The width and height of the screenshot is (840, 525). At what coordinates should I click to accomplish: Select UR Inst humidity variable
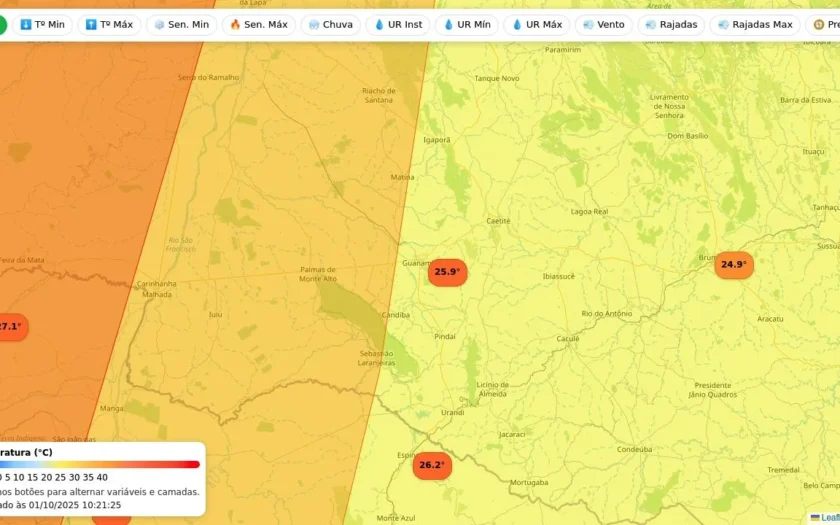pos(398,24)
